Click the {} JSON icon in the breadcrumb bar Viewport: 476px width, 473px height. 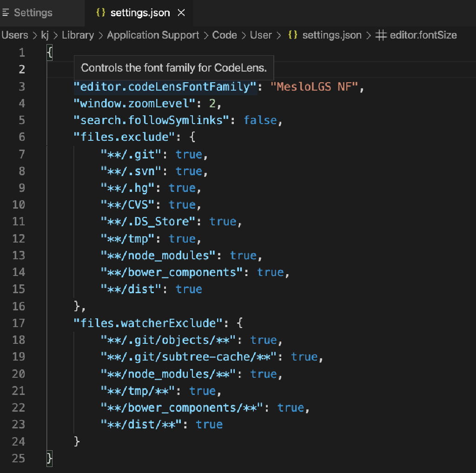tap(293, 35)
